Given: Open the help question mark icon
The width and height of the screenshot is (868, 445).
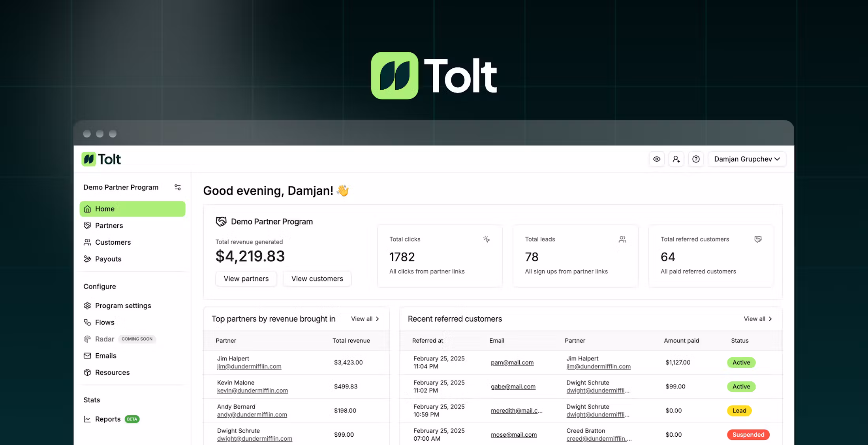Looking at the screenshot, I should pyautogui.click(x=696, y=159).
